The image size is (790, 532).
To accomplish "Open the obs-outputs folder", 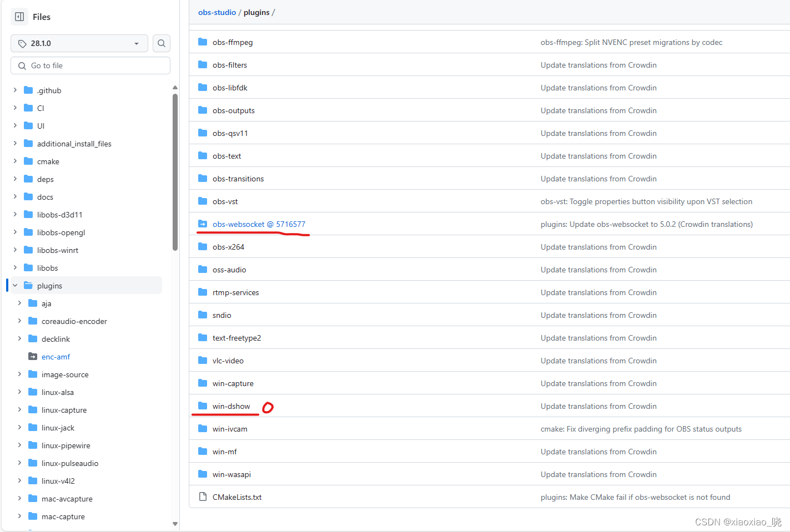I will 234,110.
